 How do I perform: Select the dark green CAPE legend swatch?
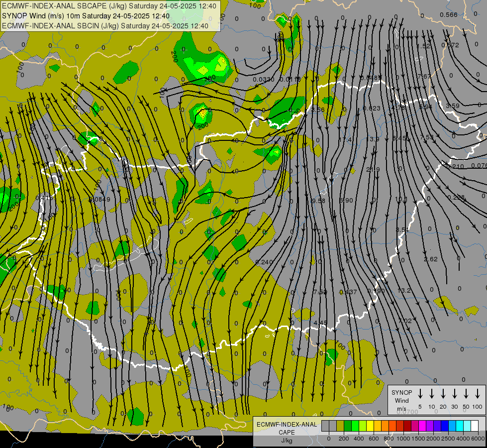[x=348, y=426]
